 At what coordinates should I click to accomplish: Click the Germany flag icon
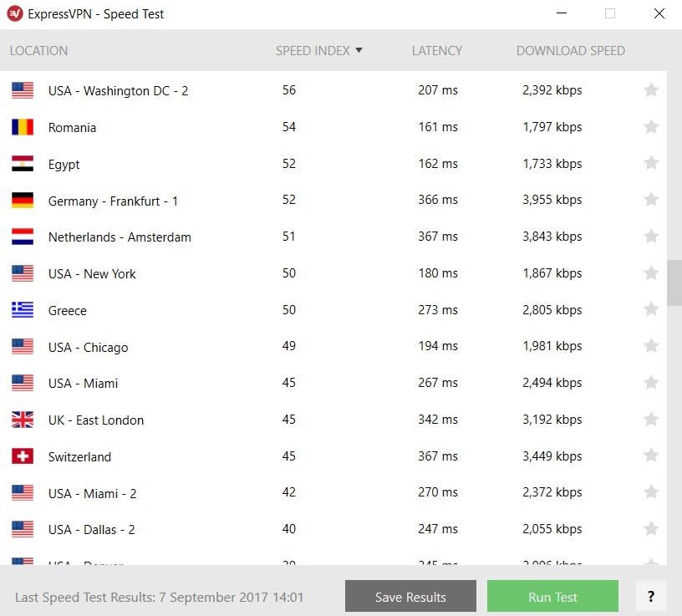23,200
